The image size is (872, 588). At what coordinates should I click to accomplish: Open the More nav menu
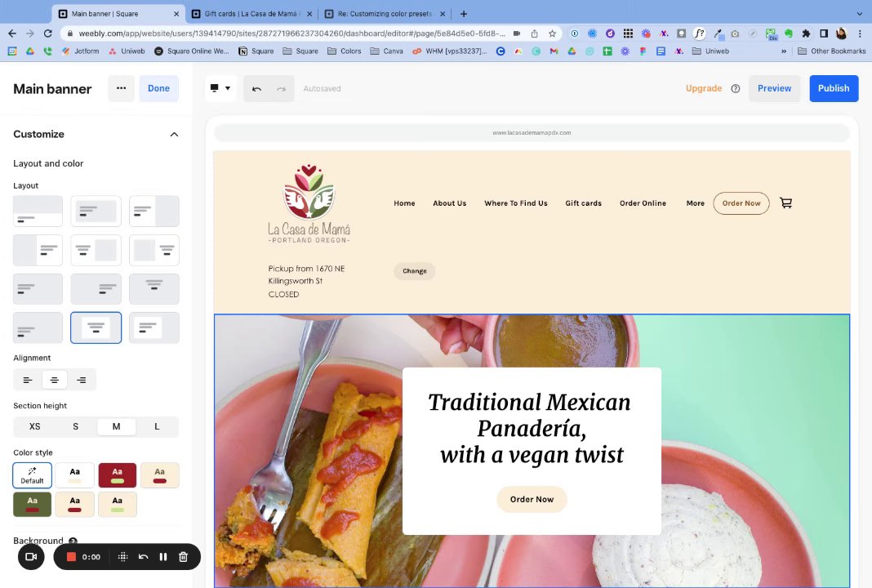point(695,203)
